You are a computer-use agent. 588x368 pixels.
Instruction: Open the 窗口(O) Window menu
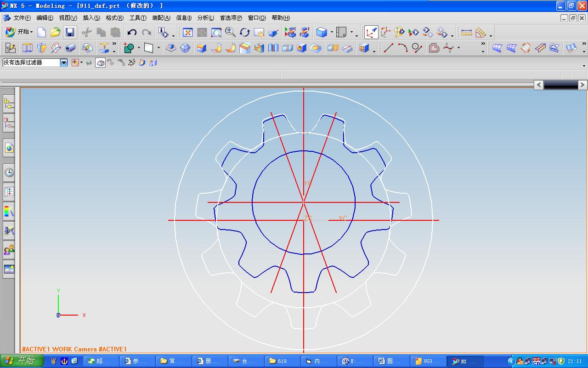257,18
